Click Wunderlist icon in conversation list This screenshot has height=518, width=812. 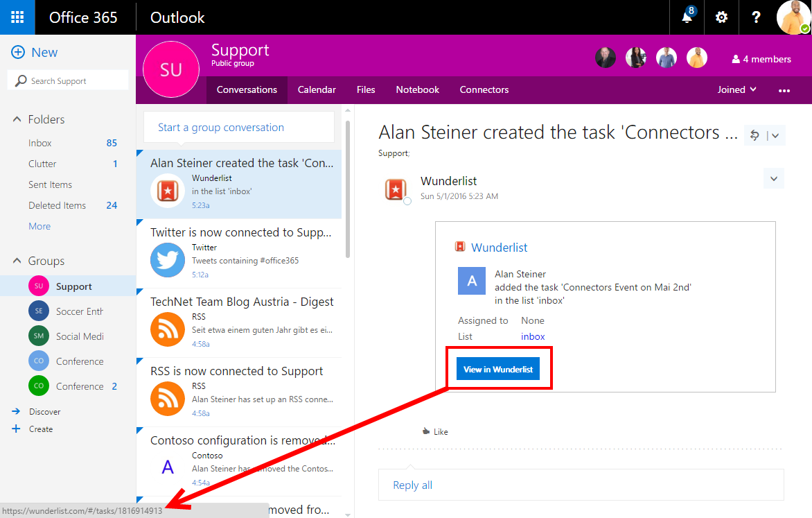[168, 191]
